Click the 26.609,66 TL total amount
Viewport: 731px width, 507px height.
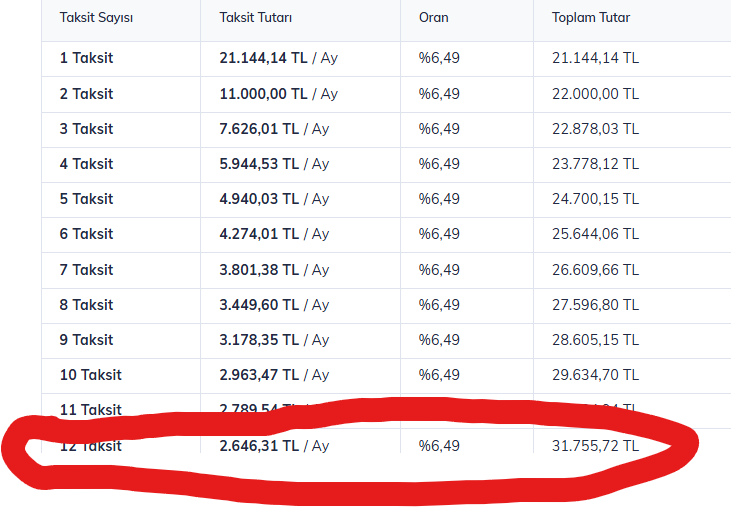595,270
